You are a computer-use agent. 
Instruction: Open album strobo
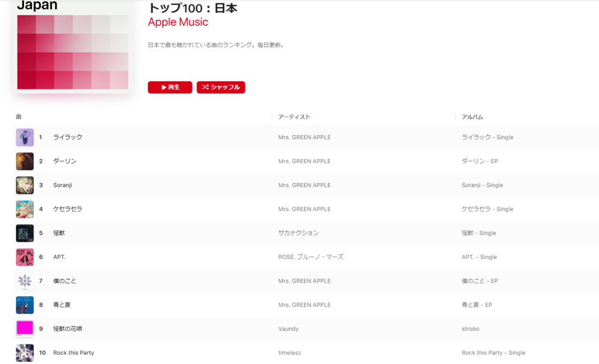point(470,329)
